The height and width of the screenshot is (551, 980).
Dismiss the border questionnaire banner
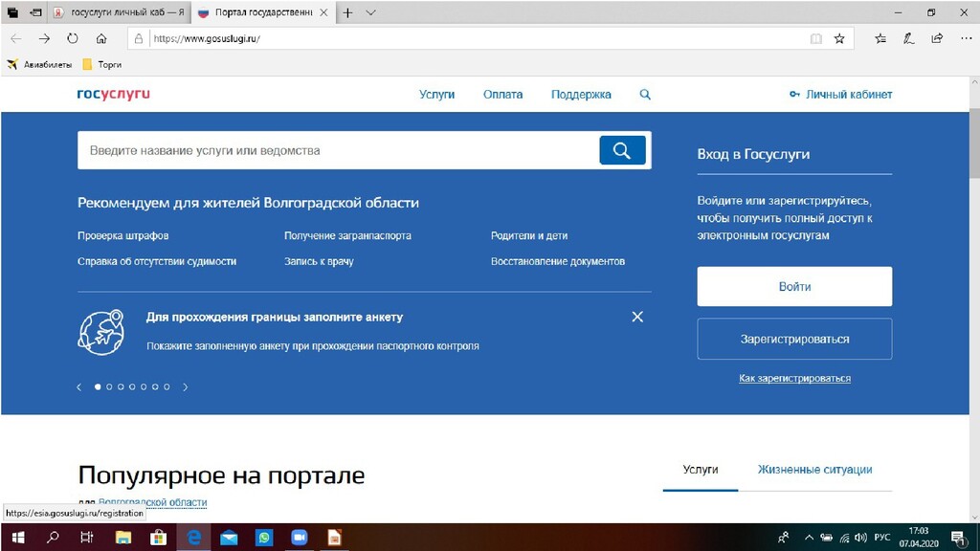tap(636, 317)
